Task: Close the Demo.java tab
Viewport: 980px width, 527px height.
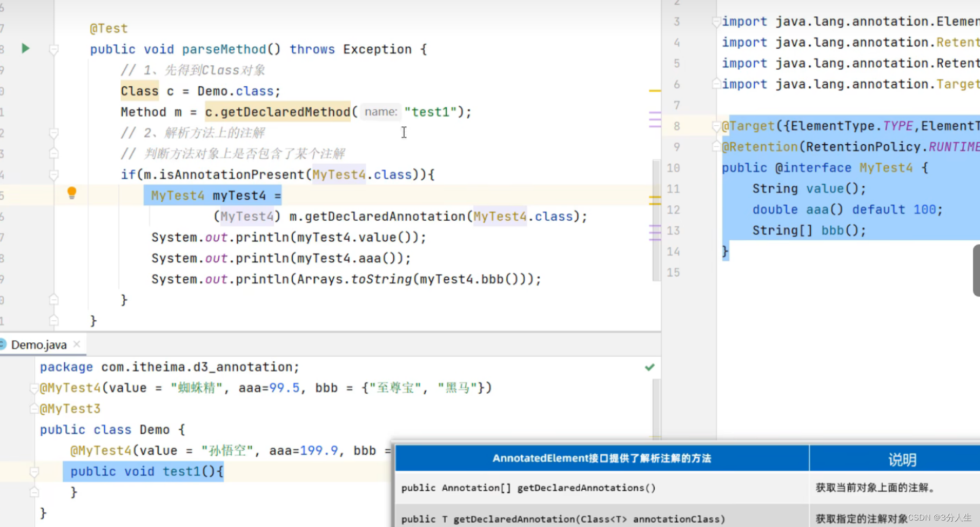Action: [77, 344]
